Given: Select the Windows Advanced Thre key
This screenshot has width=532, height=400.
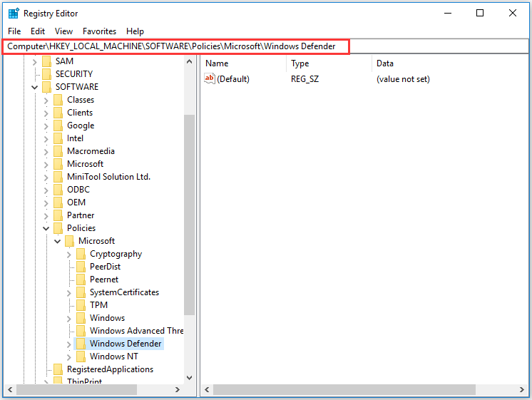Looking at the screenshot, I should 136,331.
